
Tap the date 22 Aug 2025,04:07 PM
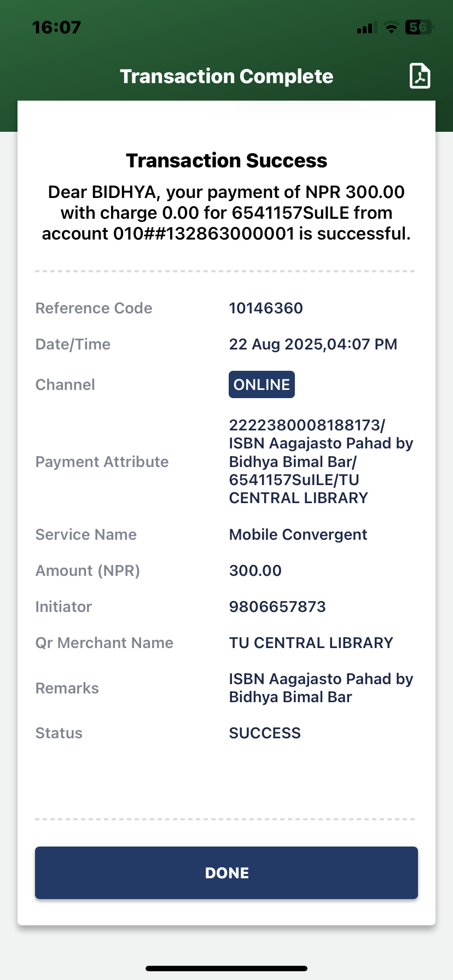(313, 344)
